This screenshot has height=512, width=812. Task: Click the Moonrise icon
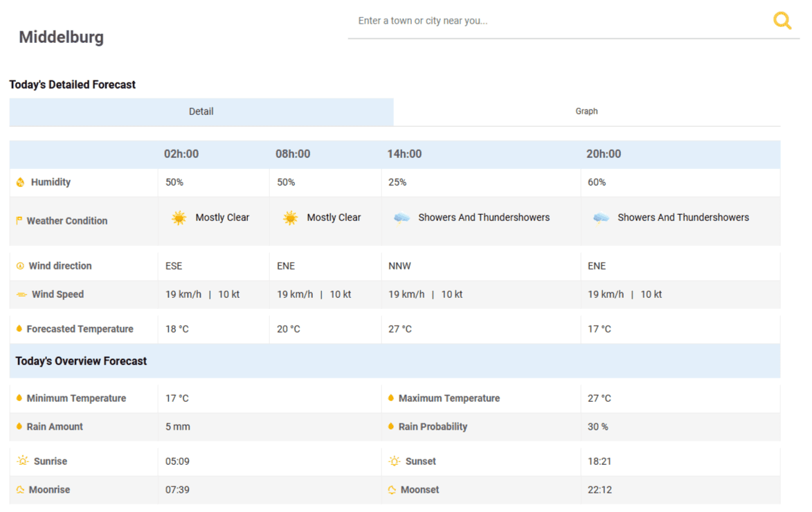pyautogui.click(x=20, y=490)
